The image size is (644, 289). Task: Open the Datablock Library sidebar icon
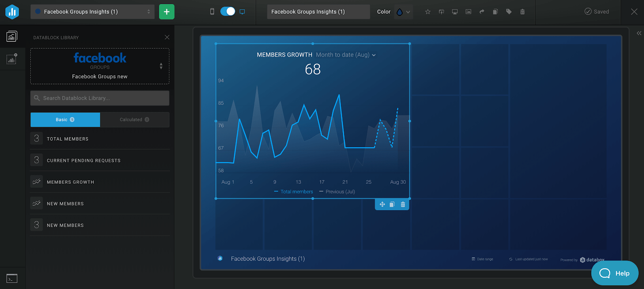pyautogui.click(x=12, y=37)
